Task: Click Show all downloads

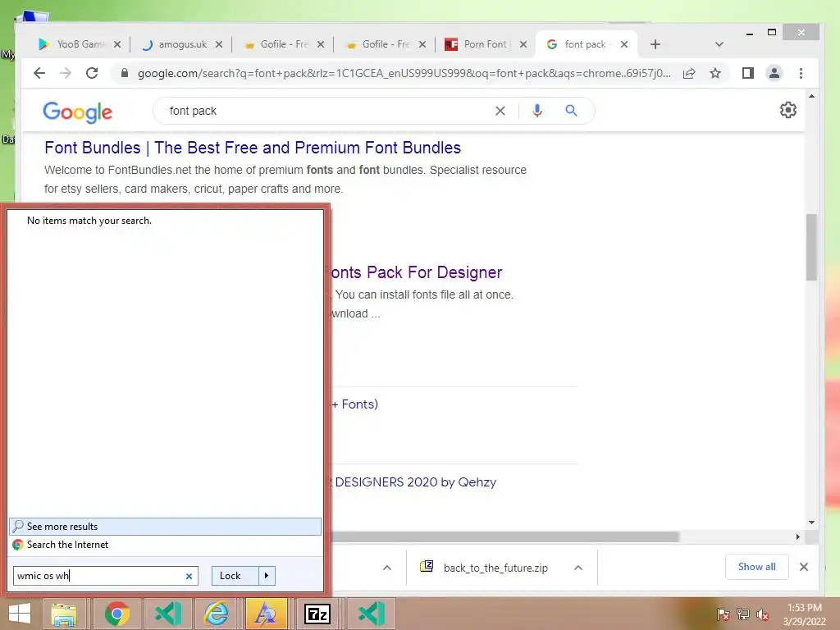Action: coord(756,567)
